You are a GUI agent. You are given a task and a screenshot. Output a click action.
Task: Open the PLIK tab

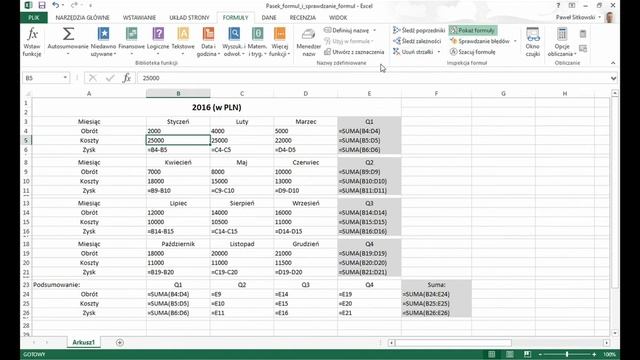click(34, 18)
